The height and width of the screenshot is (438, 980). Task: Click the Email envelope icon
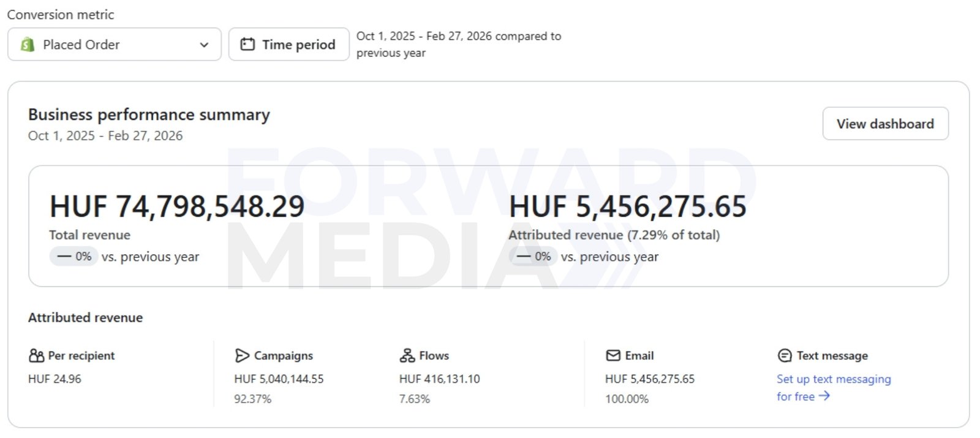coord(613,356)
